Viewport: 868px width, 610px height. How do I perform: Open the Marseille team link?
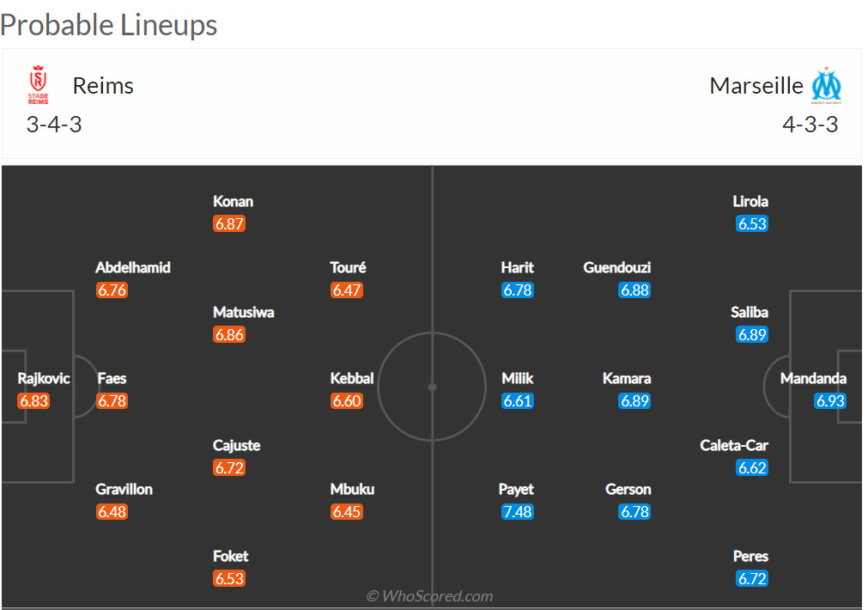click(756, 86)
